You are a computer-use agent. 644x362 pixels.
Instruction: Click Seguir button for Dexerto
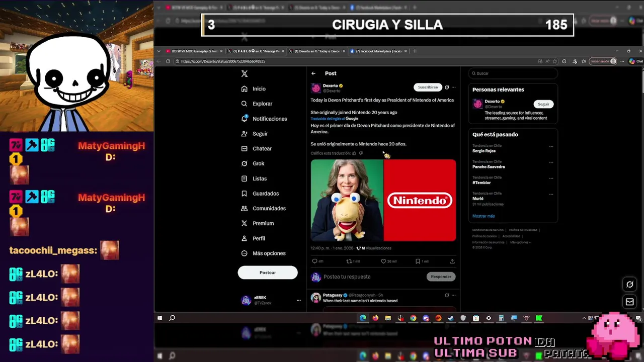(x=543, y=104)
